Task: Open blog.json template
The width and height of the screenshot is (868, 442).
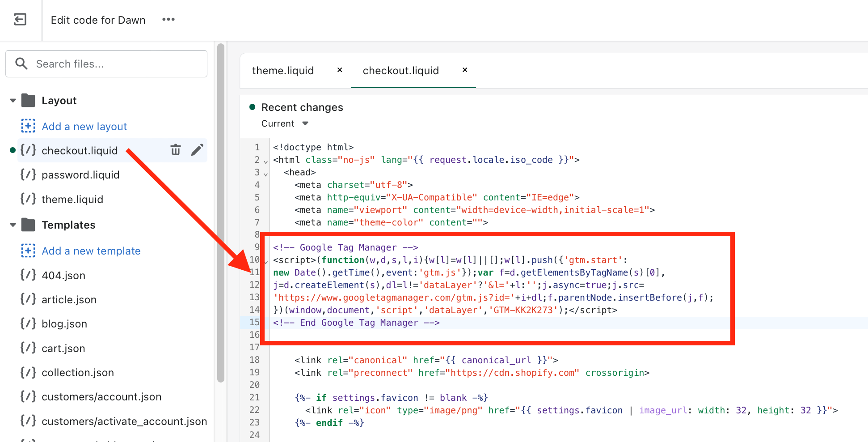Action: pos(64,324)
